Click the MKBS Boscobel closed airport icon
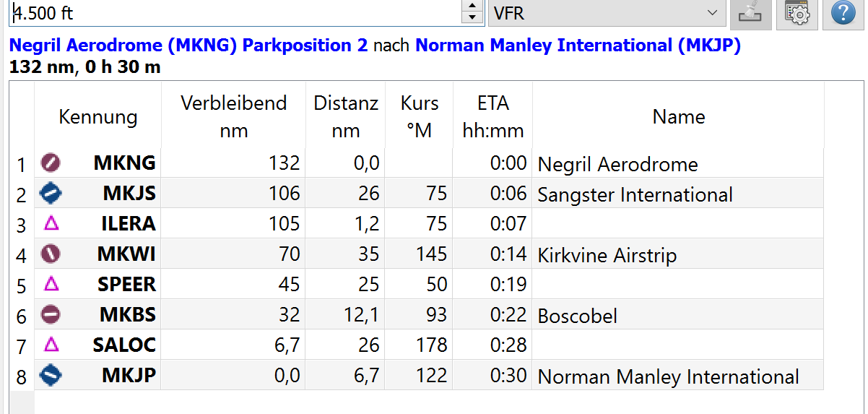This screenshot has width=868, height=414. coord(51,314)
